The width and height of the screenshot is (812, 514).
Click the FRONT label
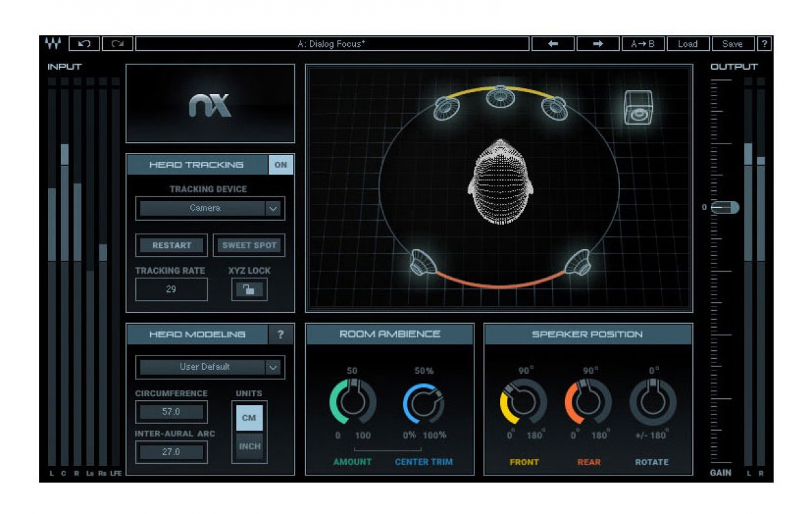tap(524, 463)
